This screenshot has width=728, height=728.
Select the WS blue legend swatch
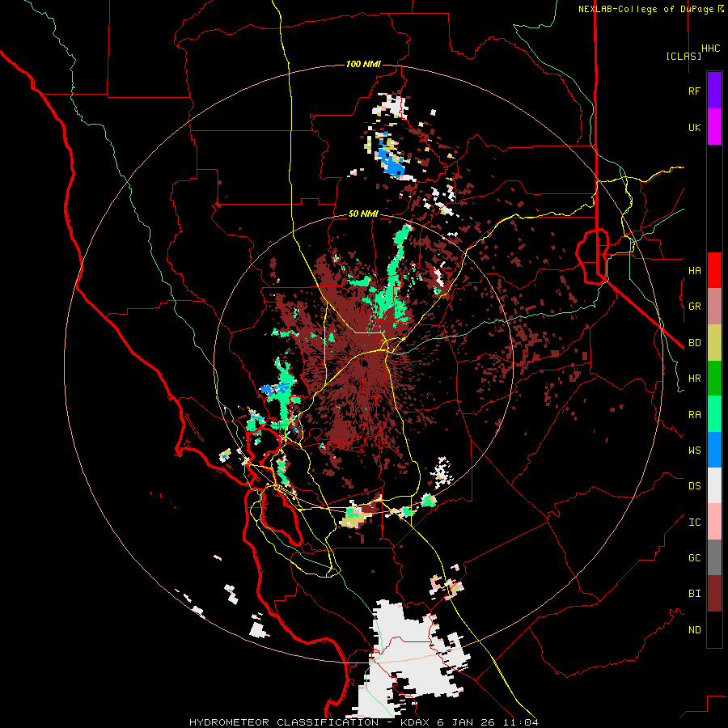pyautogui.click(x=714, y=450)
